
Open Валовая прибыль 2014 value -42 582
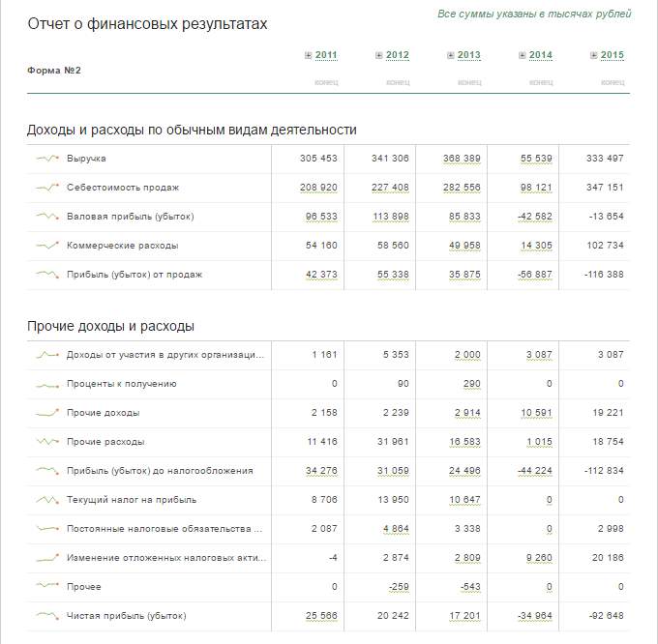[535, 217]
